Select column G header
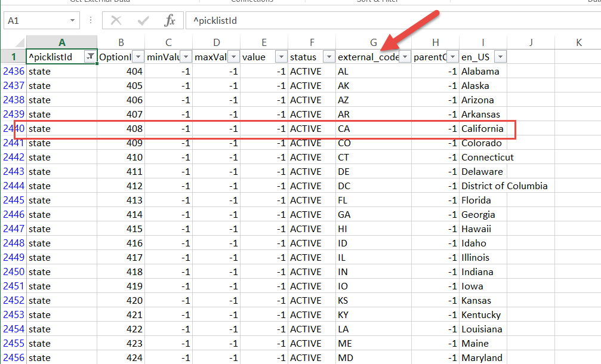The width and height of the screenshot is (601, 364). [x=374, y=42]
